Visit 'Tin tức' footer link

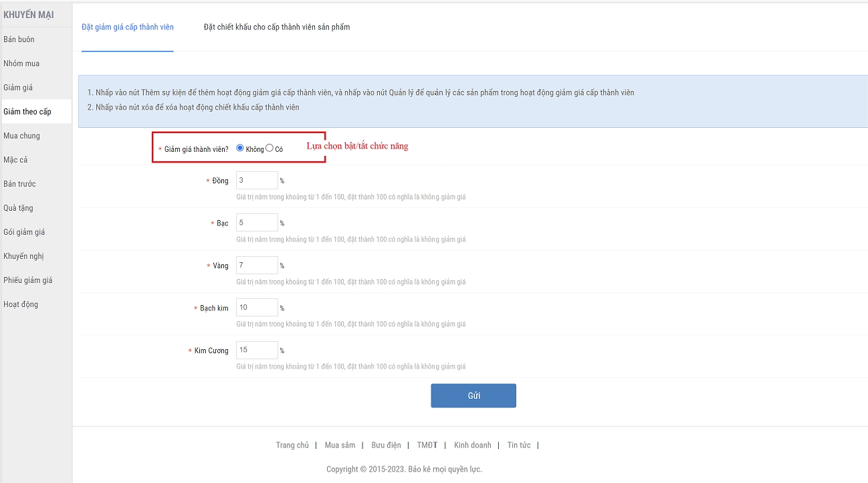518,446
